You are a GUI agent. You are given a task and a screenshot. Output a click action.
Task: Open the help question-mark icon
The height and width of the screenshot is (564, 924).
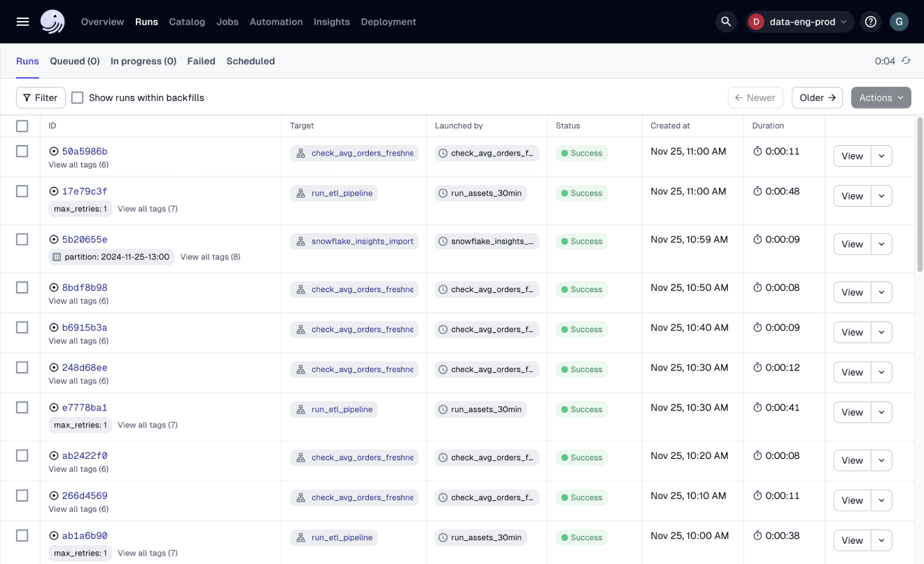[870, 21]
